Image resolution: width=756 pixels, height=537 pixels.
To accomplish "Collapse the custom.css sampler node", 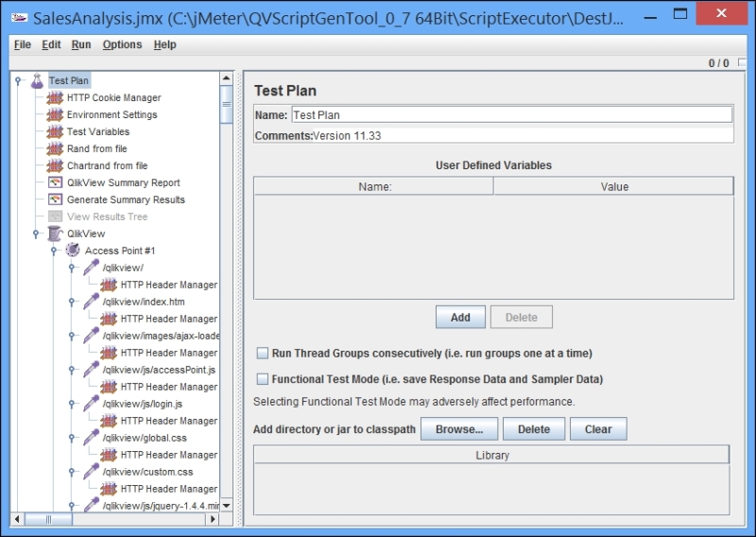I will click(72, 472).
